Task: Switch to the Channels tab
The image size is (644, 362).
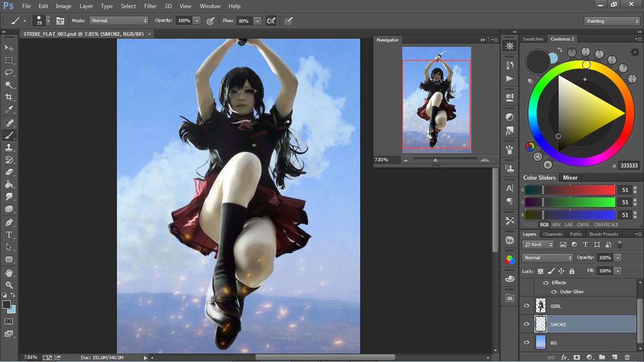Action: click(553, 234)
